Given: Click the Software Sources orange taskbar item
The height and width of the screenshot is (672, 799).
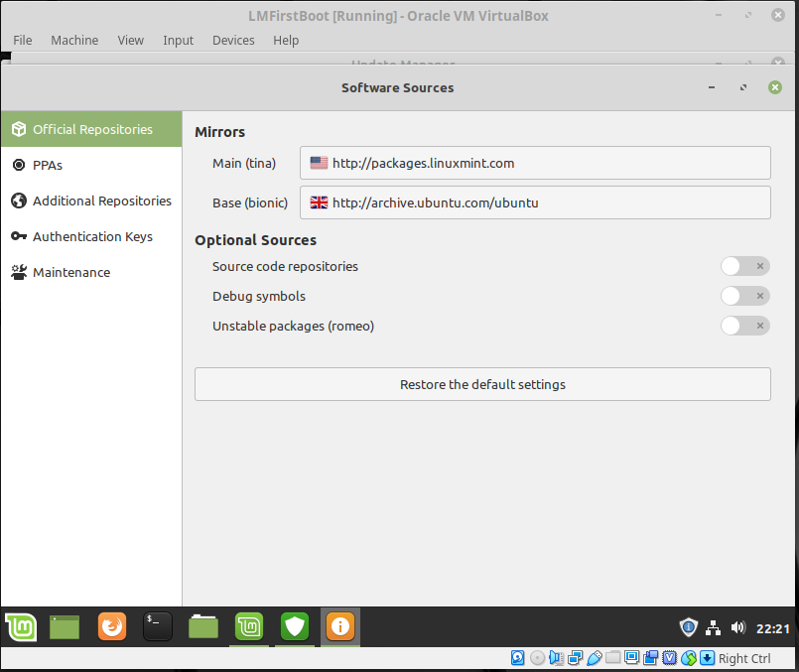Looking at the screenshot, I should click(340, 626).
